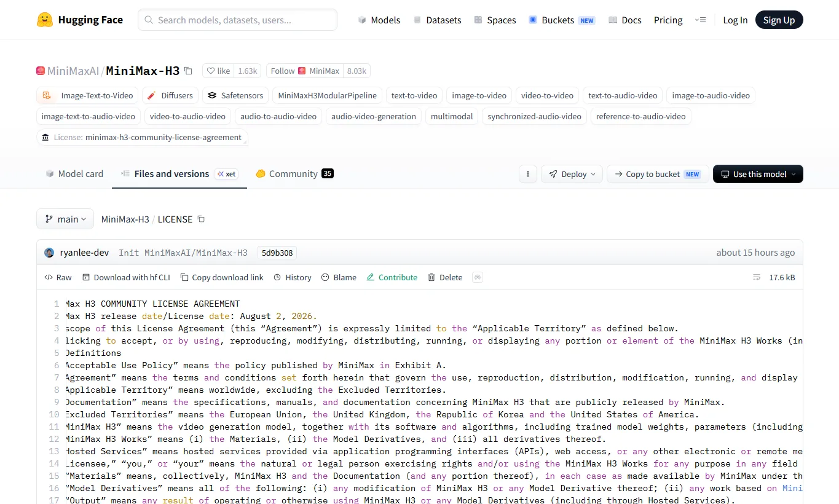Select the synchronized-audio-video tag
Image resolution: width=839 pixels, height=504 pixels.
pyautogui.click(x=535, y=116)
